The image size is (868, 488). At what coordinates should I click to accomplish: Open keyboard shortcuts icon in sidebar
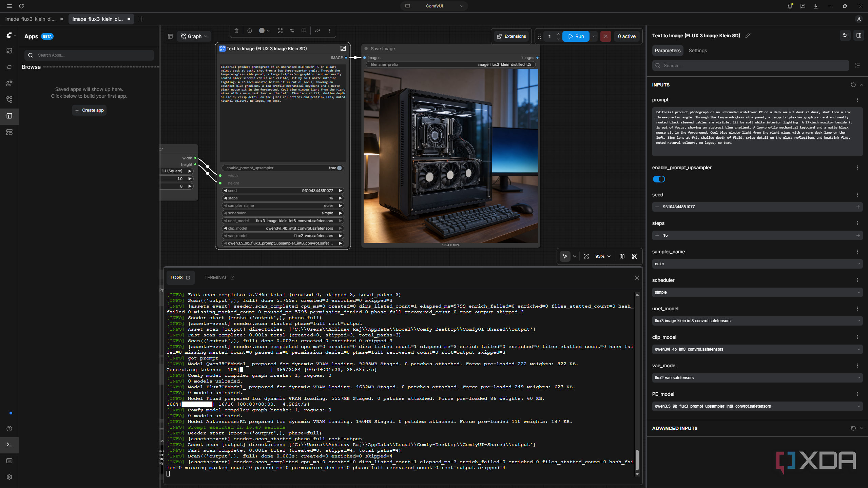tap(9, 461)
